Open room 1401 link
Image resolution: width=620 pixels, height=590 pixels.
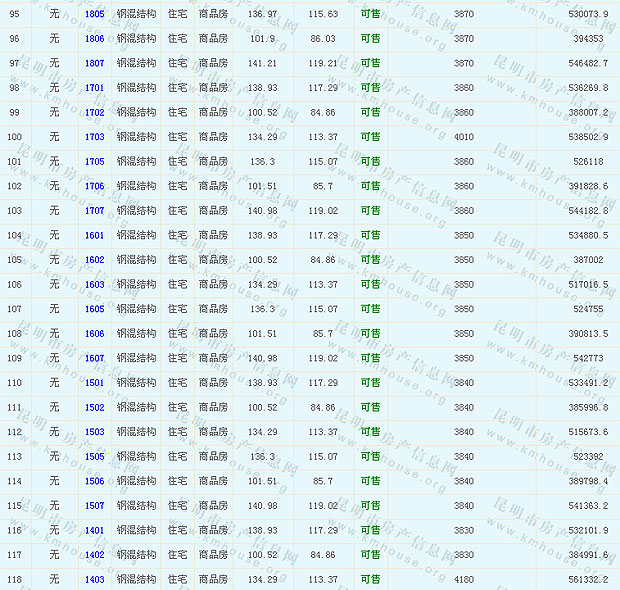point(94,530)
